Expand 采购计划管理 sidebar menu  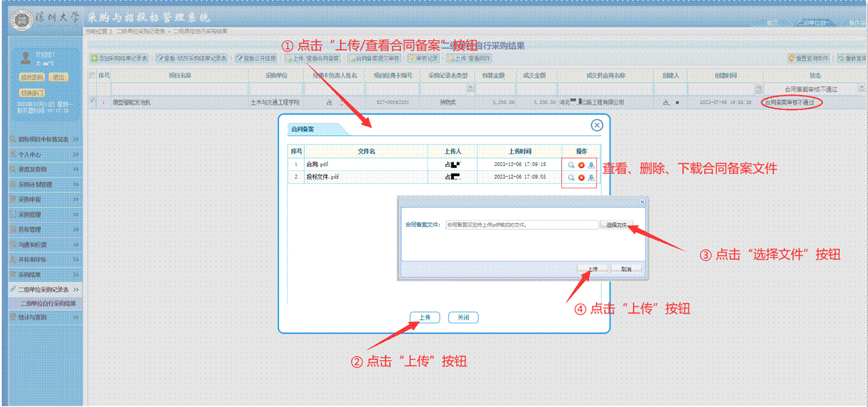point(44,184)
